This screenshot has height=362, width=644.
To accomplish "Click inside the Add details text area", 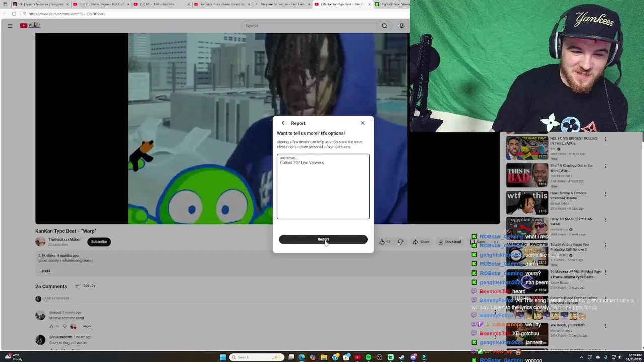I will pyautogui.click(x=323, y=187).
